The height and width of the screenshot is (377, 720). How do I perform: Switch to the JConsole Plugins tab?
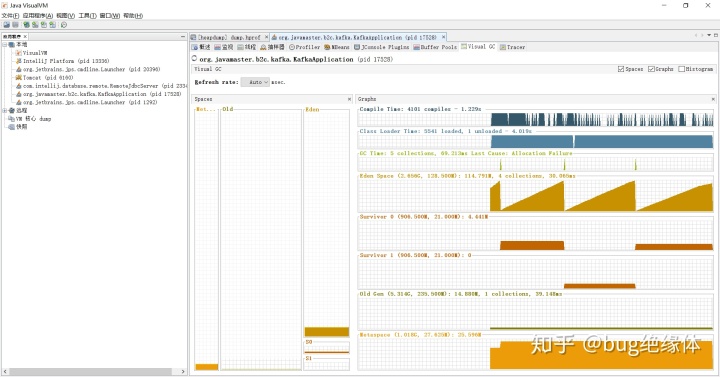pyautogui.click(x=382, y=47)
